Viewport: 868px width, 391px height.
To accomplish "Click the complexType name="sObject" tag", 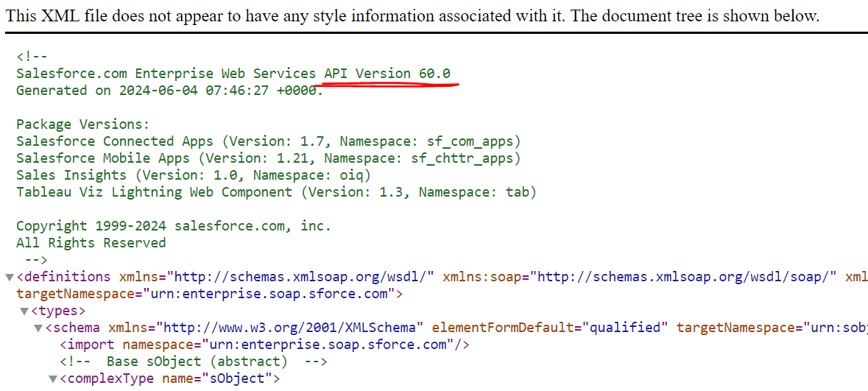I will click(x=170, y=379).
